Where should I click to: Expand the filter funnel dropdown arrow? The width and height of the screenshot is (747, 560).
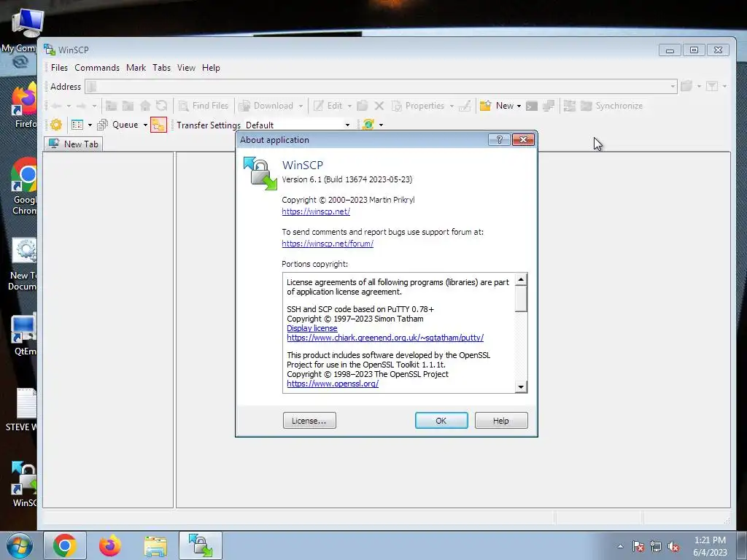tap(724, 86)
